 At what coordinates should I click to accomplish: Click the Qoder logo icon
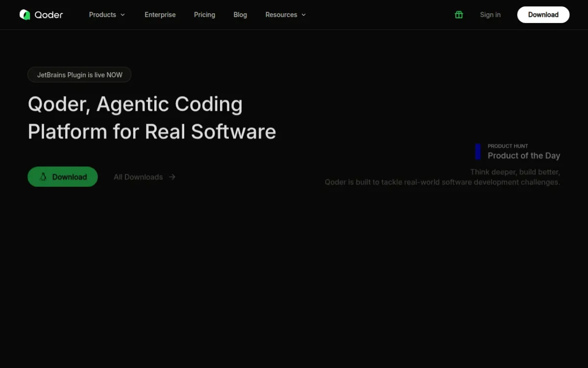[x=24, y=15]
